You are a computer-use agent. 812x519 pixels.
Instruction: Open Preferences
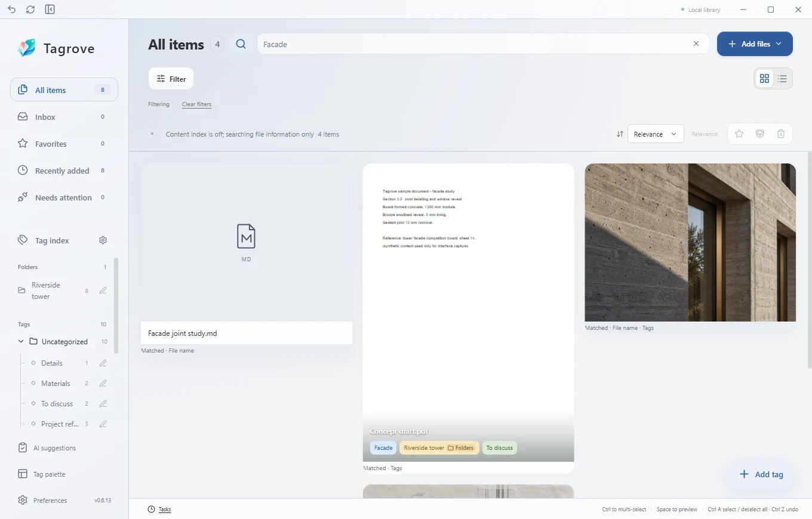[50, 501]
